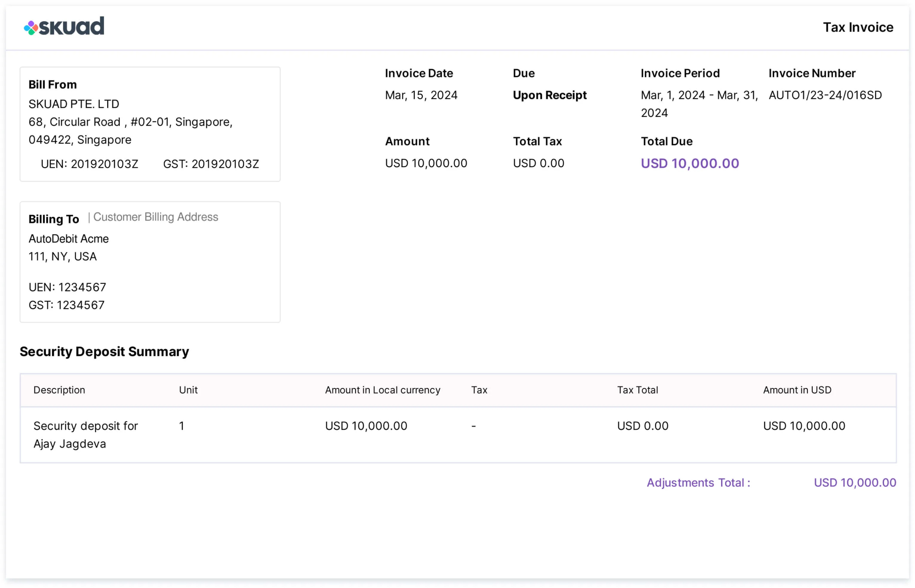
Task: Click 'USD 10,000.00' Adjustments Total value
Action: tap(855, 483)
